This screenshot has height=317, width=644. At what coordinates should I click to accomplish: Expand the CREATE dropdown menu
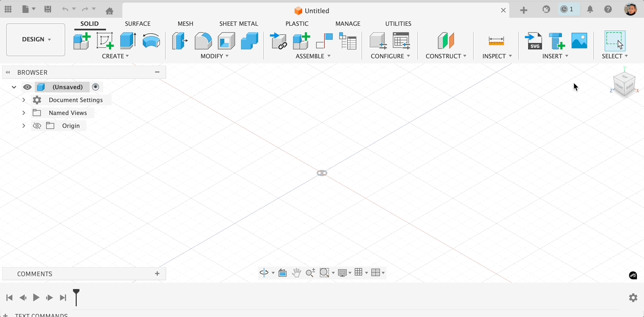coord(115,56)
